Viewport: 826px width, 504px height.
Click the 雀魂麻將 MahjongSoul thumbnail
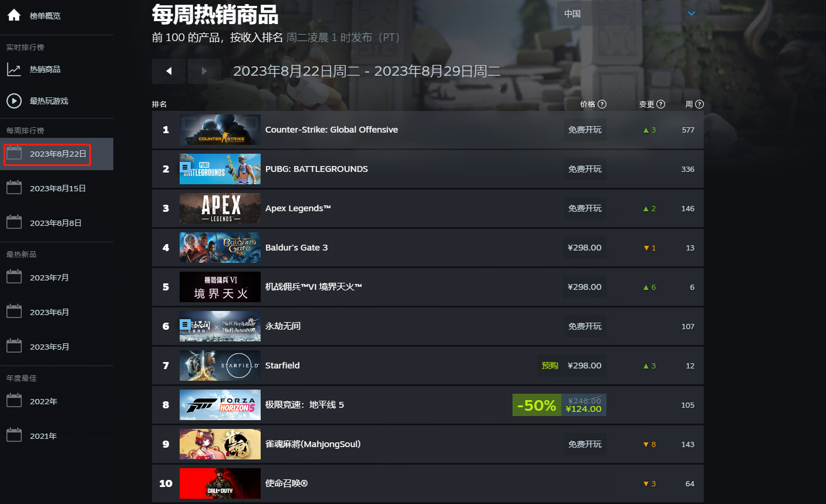click(220, 444)
